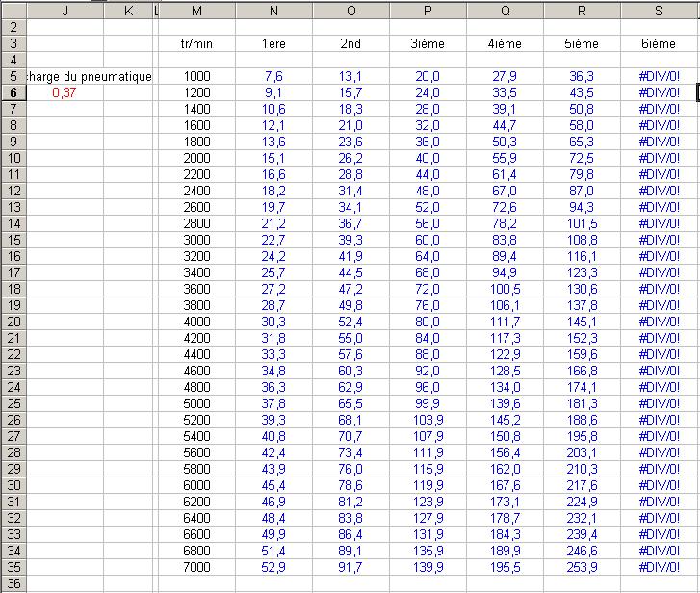
Task: Select column M header
Action: coord(196,11)
